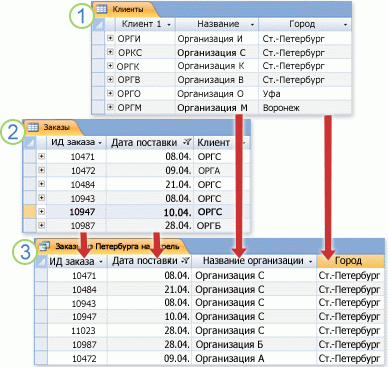Click the Уфа city cell
The image size is (388, 367).
tap(305, 94)
